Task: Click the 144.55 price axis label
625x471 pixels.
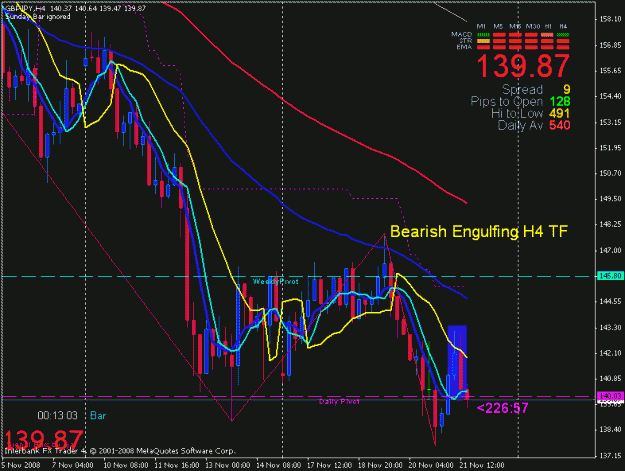Action: (610, 302)
